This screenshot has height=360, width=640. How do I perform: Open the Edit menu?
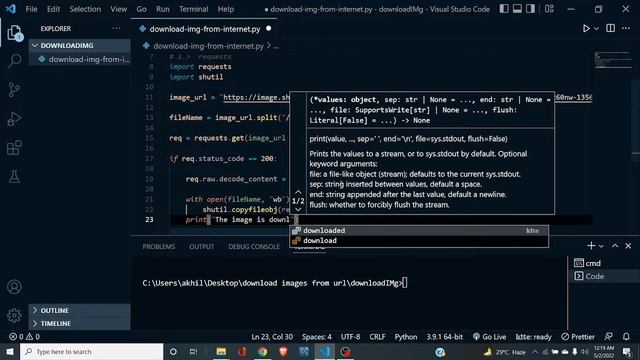click(53, 9)
